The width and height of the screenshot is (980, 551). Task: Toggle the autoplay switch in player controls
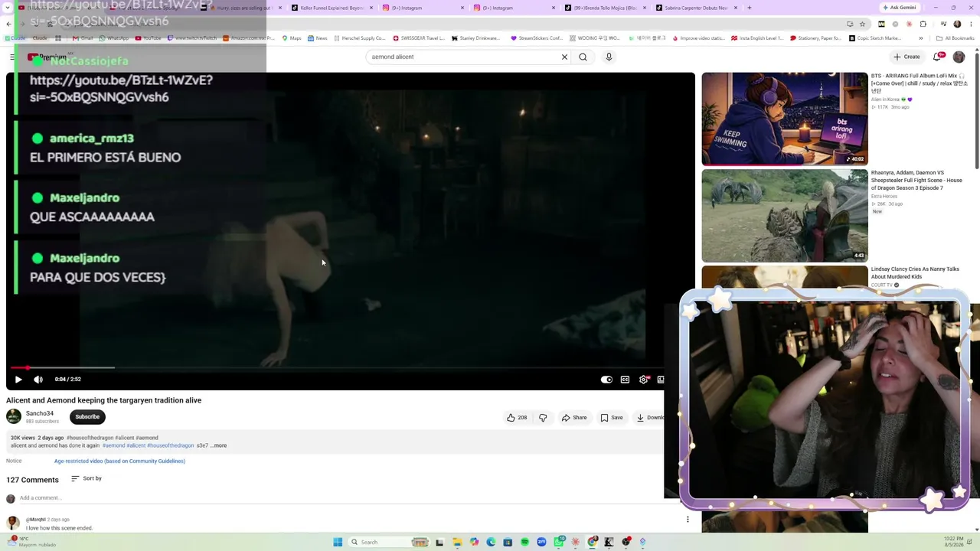[606, 379]
